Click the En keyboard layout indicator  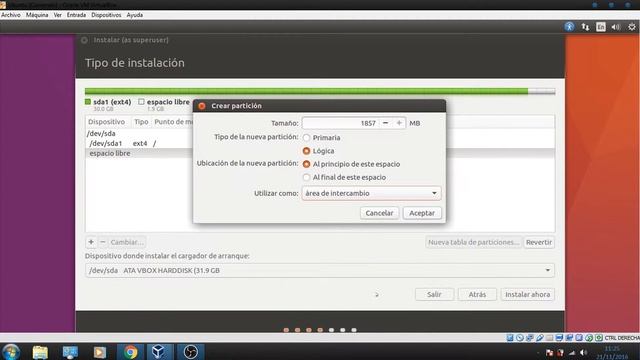click(601, 27)
